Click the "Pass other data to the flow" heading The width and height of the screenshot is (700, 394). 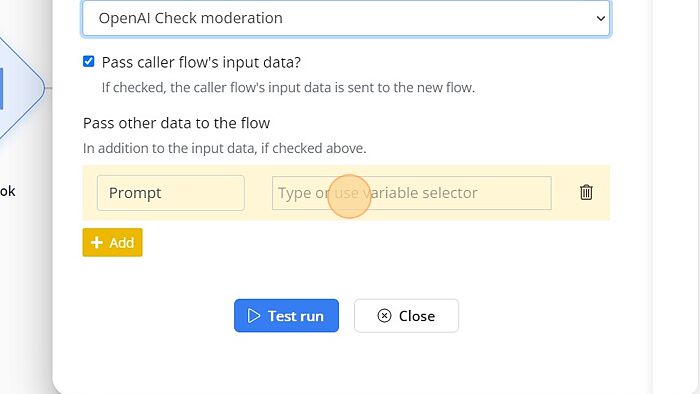click(176, 123)
